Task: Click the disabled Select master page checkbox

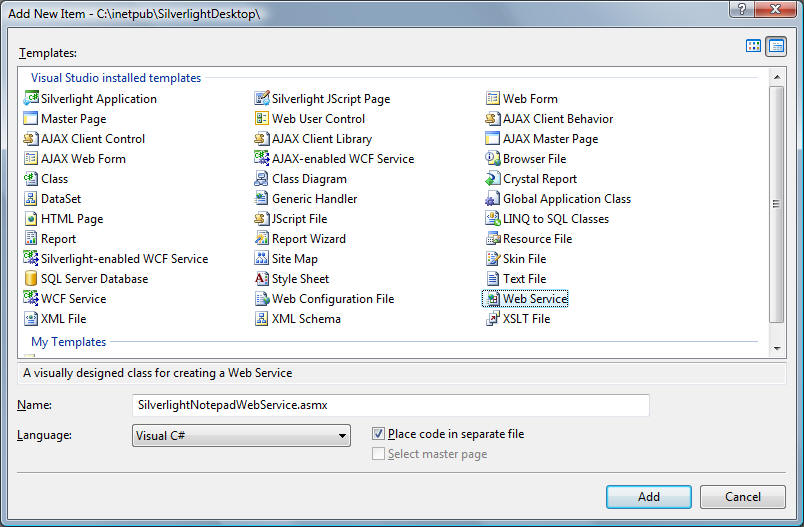Action: tap(378, 454)
